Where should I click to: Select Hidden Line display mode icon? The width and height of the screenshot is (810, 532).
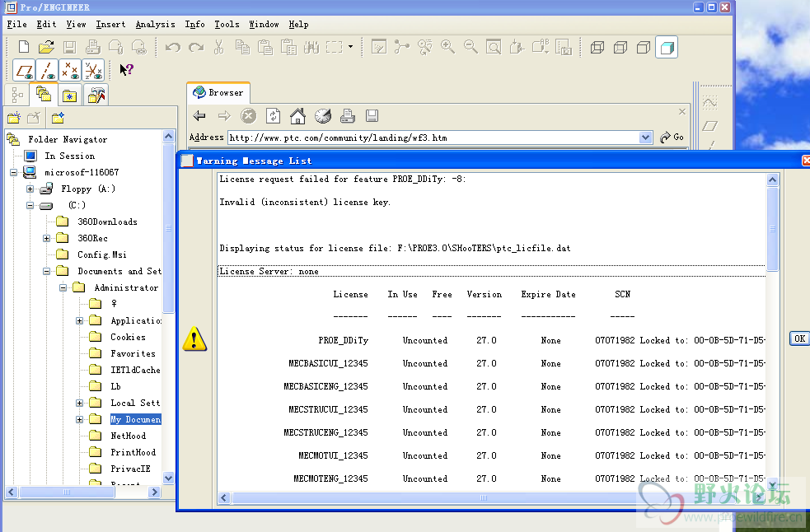pyautogui.click(x=620, y=48)
